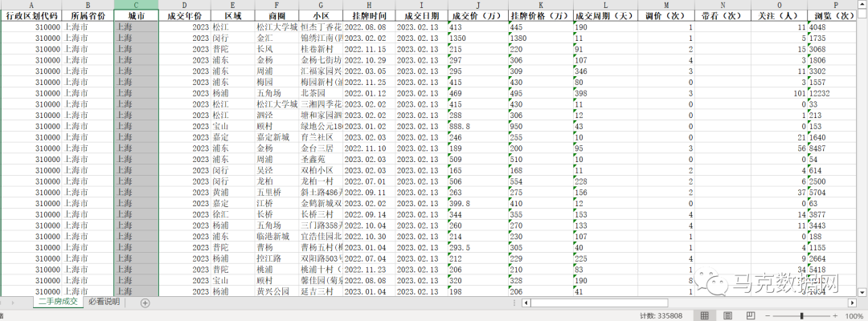Select the 挂牌价格（万） header cell
The image size is (868, 321).
[x=541, y=16]
